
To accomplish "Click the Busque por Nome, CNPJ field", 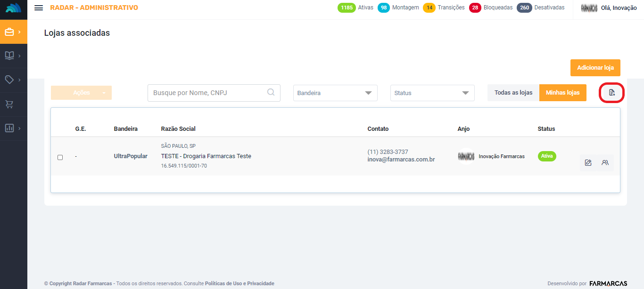I will click(x=207, y=93).
